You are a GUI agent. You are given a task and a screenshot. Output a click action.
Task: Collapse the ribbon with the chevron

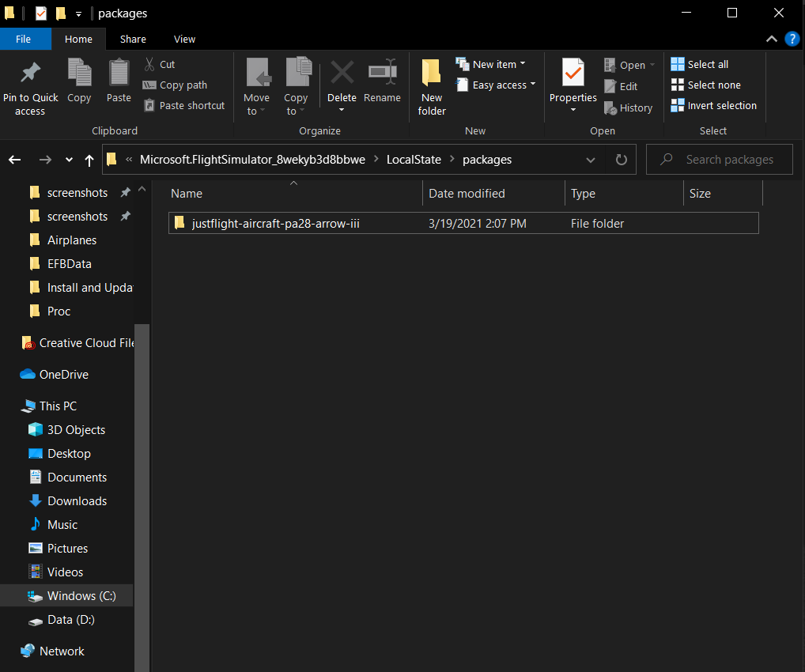coord(771,39)
